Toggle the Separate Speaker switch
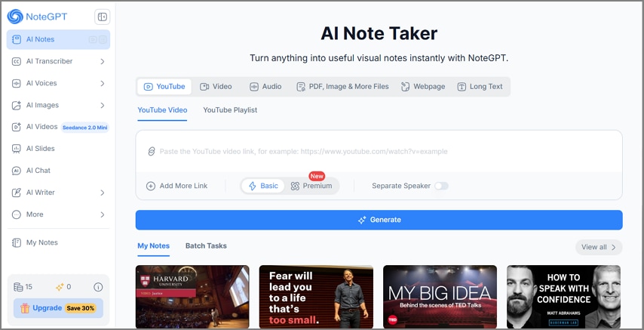The height and width of the screenshot is (330, 644). tap(441, 186)
